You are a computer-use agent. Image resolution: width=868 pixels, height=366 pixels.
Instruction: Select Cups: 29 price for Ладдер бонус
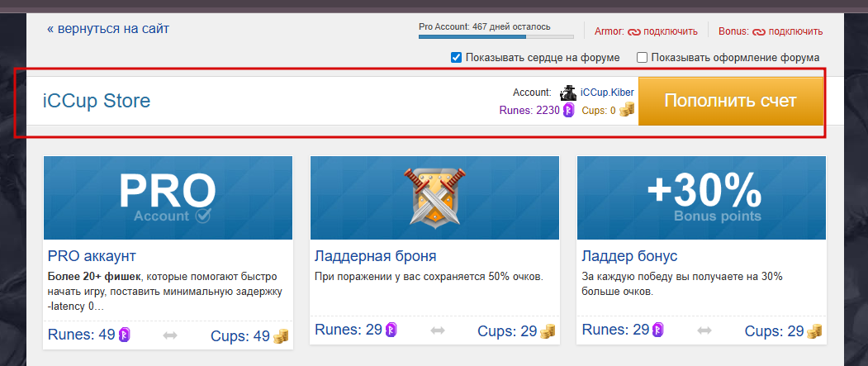775,331
